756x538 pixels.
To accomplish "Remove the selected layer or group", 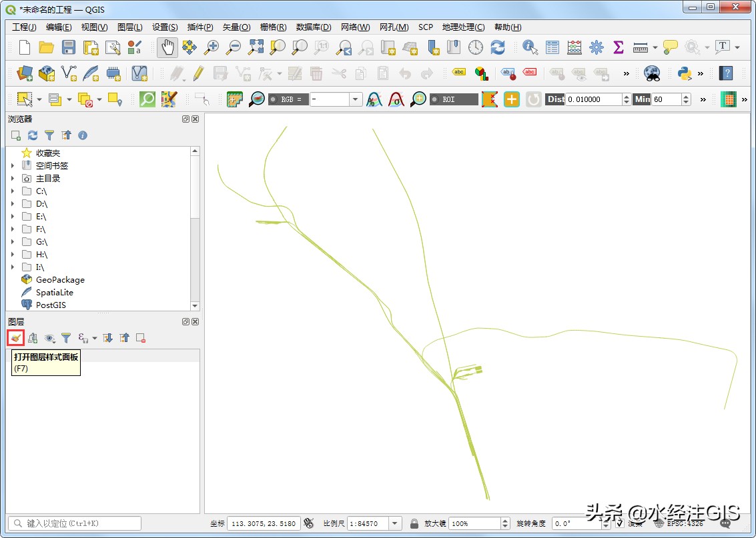I will pyautogui.click(x=140, y=338).
